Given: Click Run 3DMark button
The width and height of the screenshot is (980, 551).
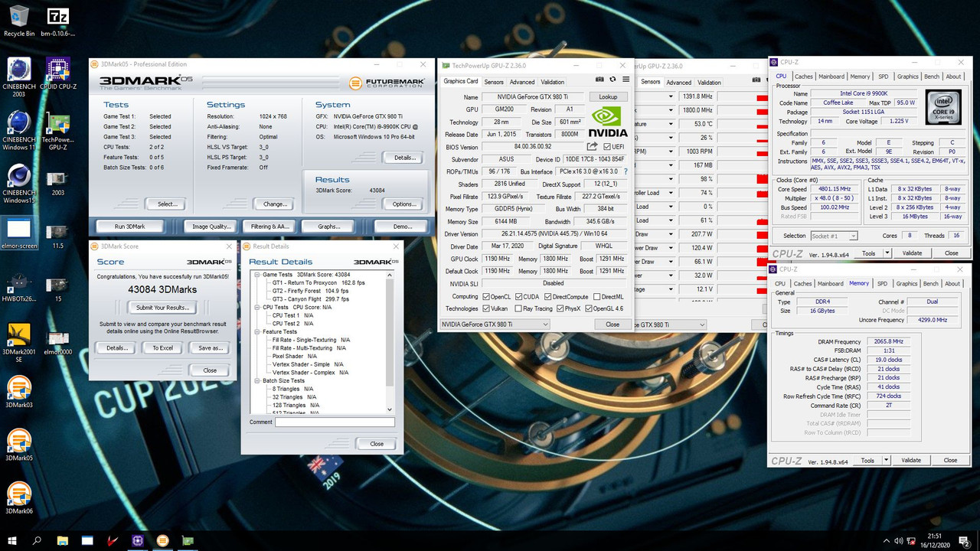Looking at the screenshot, I should 129,227.
